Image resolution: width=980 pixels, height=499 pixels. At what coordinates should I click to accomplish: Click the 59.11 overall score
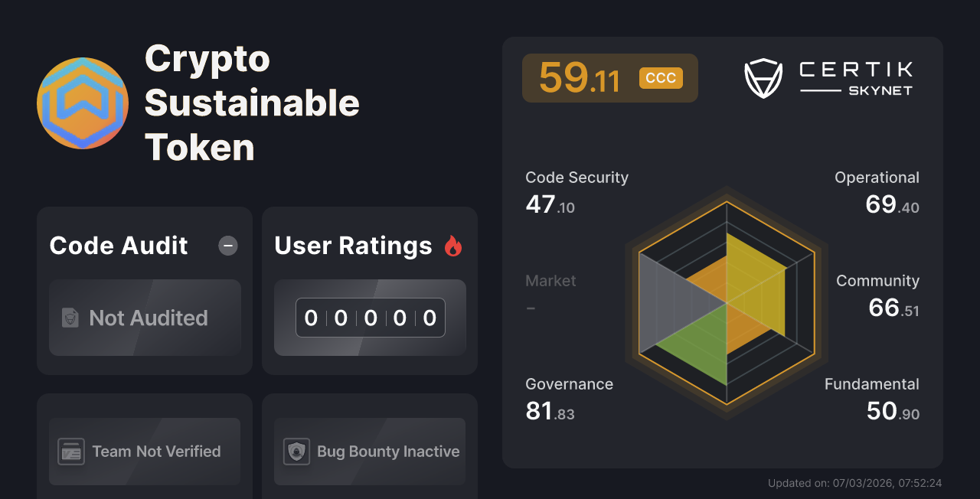580,77
